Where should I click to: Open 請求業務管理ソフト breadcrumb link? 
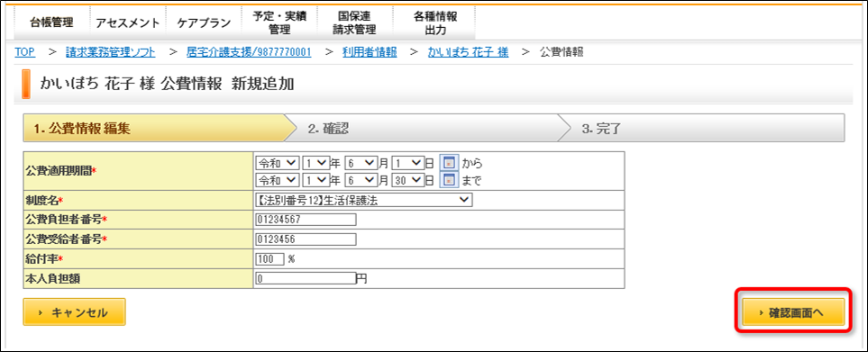pos(110,52)
